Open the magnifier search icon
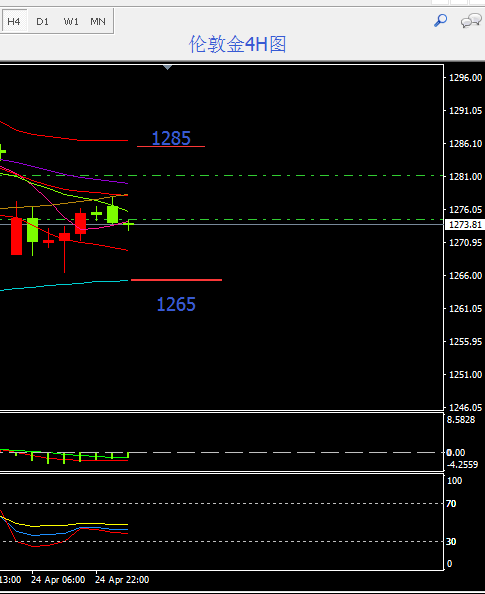Screen dimensions: 485x594 coord(440,20)
